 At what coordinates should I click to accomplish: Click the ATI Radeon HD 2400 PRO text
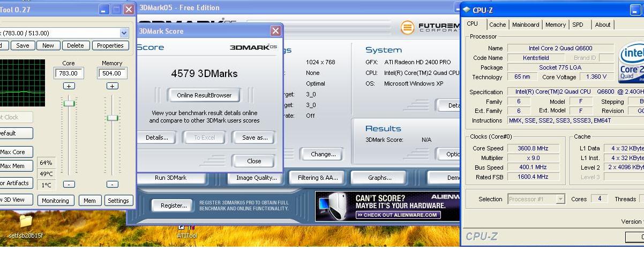tap(418, 62)
